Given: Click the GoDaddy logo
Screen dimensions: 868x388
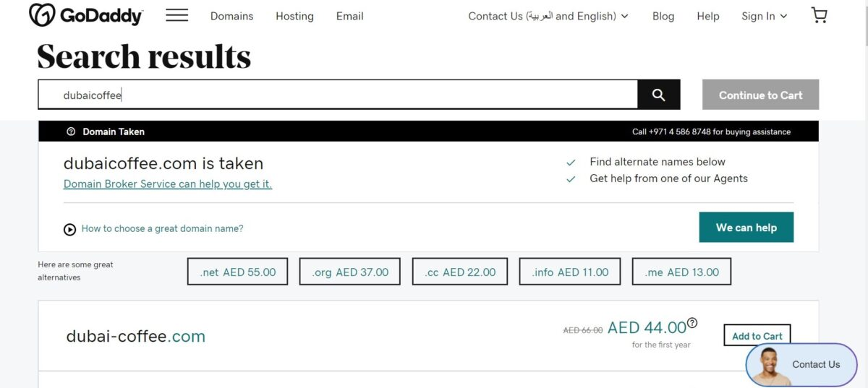Looking at the screenshot, I should click(85, 15).
